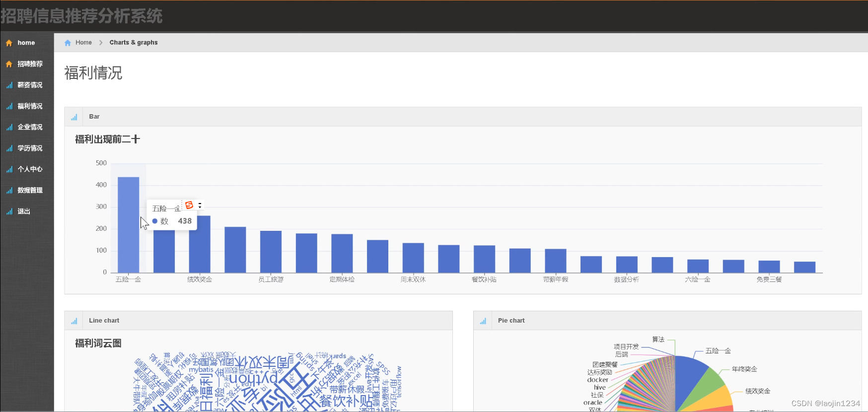The width and height of the screenshot is (868, 412).
Task: Click the blue home icon in the breadcrumb
Action: [x=68, y=43]
